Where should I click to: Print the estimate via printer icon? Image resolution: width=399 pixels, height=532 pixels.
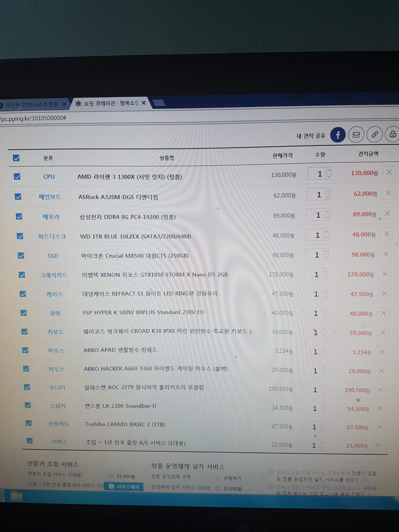[393, 134]
